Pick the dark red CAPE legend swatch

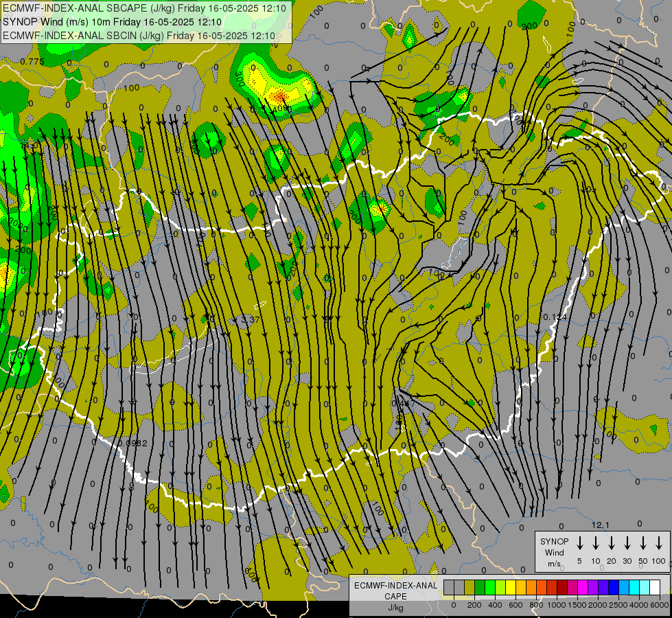click(x=562, y=587)
